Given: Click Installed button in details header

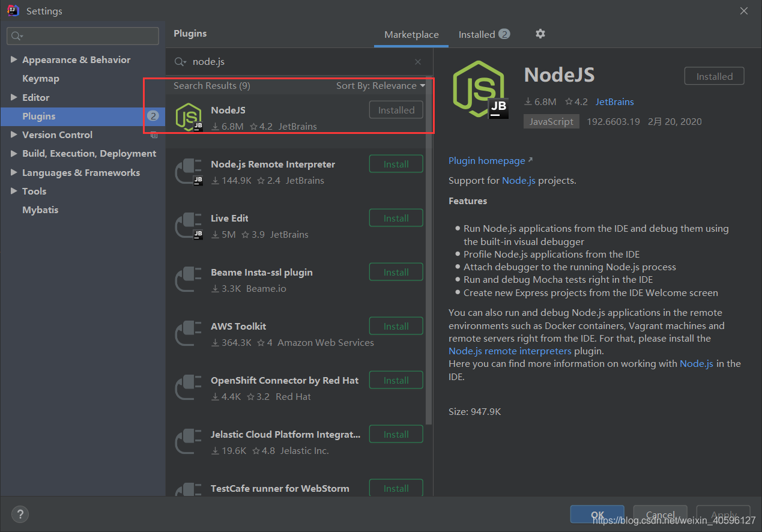Looking at the screenshot, I should pos(715,76).
